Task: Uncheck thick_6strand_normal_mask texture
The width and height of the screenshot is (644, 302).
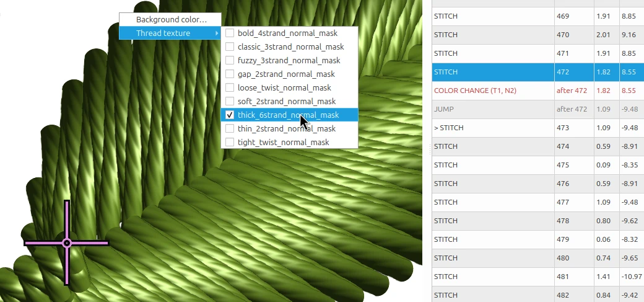Action: pyautogui.click(x=289, y=115)
